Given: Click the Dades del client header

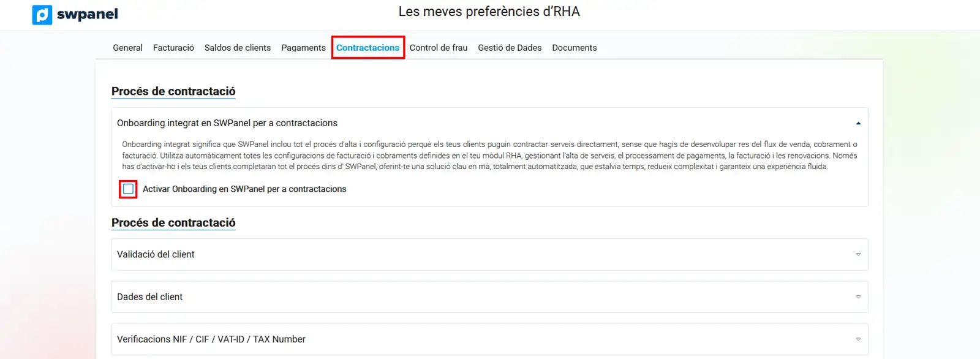Looking at the screenshot, I should point(150,297).
